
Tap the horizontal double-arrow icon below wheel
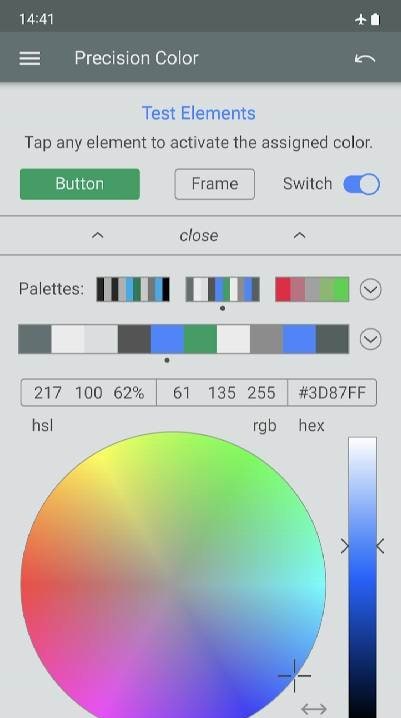pos(314,708)
